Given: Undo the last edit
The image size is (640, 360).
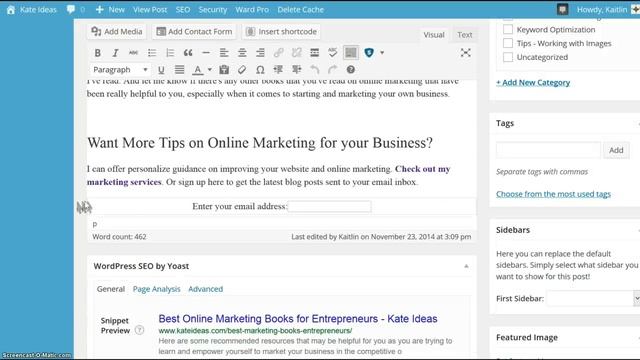Looking at the screenshot, I should (x=314, y=70).
